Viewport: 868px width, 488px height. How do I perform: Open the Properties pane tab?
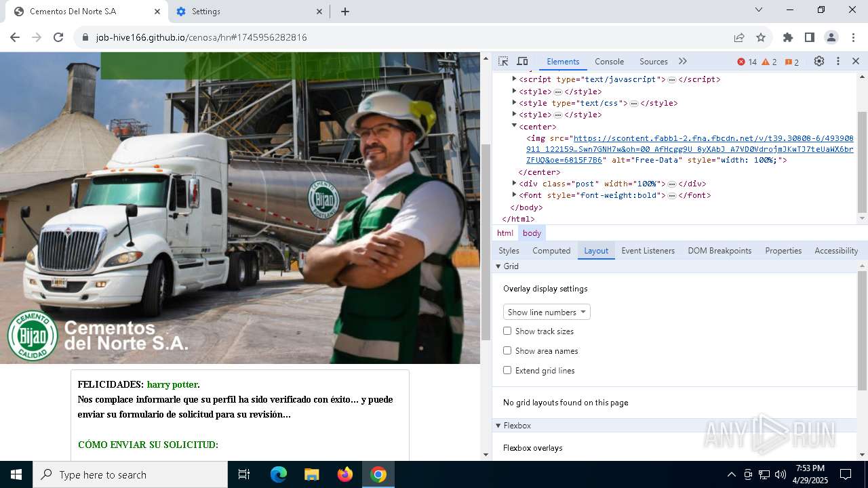coord(783,251)
